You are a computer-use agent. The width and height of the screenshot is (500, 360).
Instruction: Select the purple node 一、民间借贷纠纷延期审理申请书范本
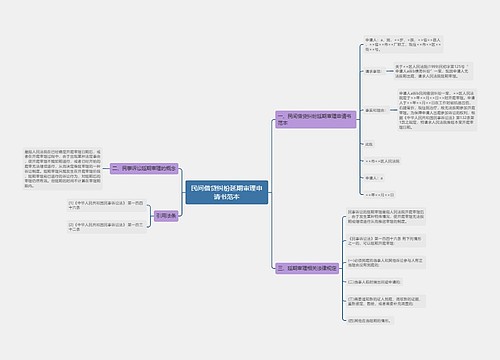(x=315, y=119)
